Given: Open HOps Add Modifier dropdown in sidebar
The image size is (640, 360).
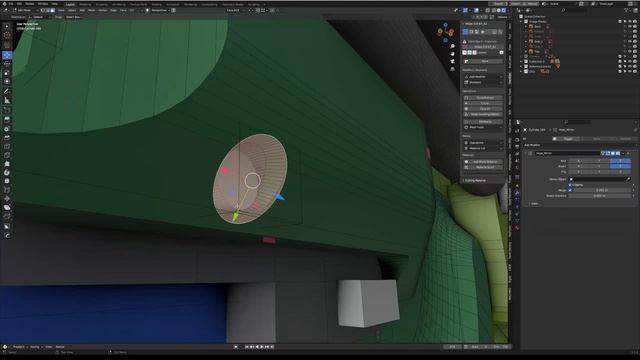Looking at the screenshot, I should (x=483, y=77).
